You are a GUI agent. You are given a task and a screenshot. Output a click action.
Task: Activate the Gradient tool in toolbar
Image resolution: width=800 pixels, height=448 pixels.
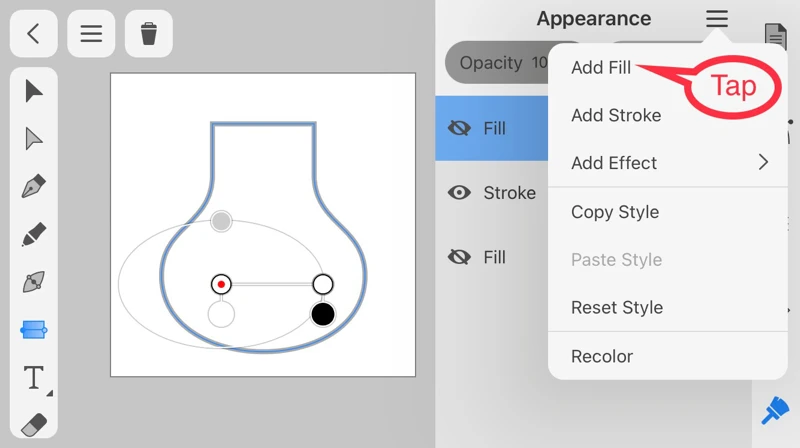point(34,330)
